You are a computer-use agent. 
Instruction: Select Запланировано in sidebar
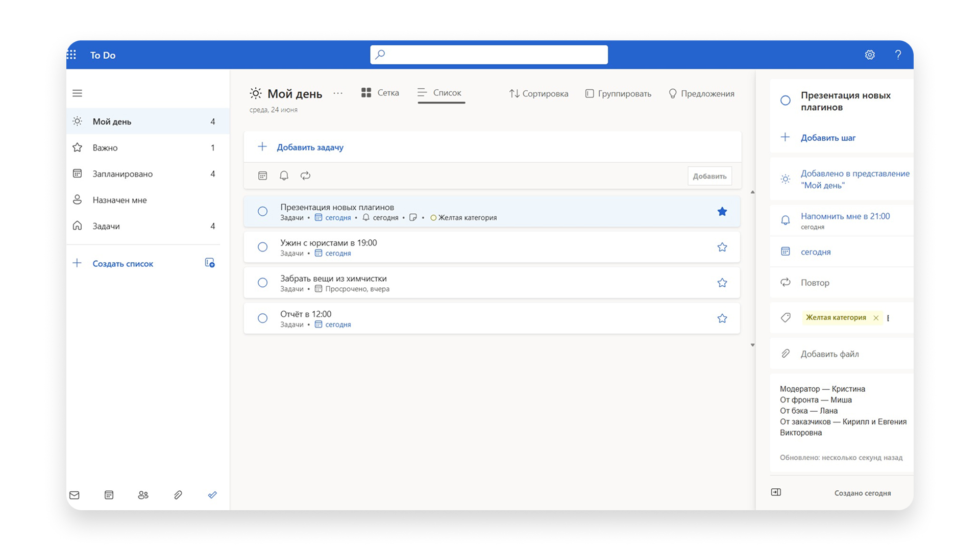(148, 173)
